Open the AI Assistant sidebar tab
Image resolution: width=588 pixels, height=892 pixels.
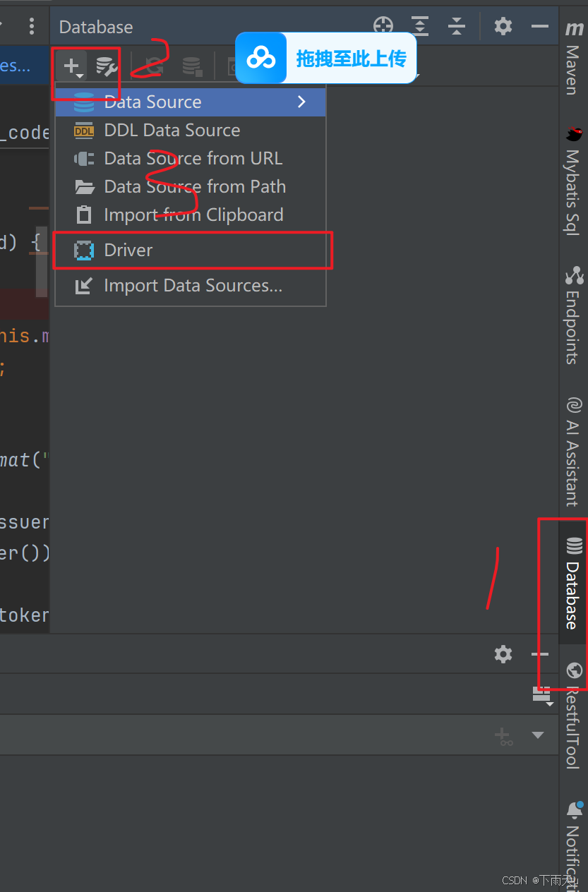[573, 452]
